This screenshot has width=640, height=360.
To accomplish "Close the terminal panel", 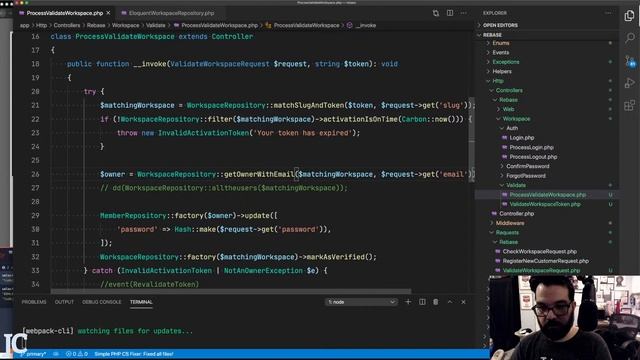I will pyautogui.click(x=463, y=302).
